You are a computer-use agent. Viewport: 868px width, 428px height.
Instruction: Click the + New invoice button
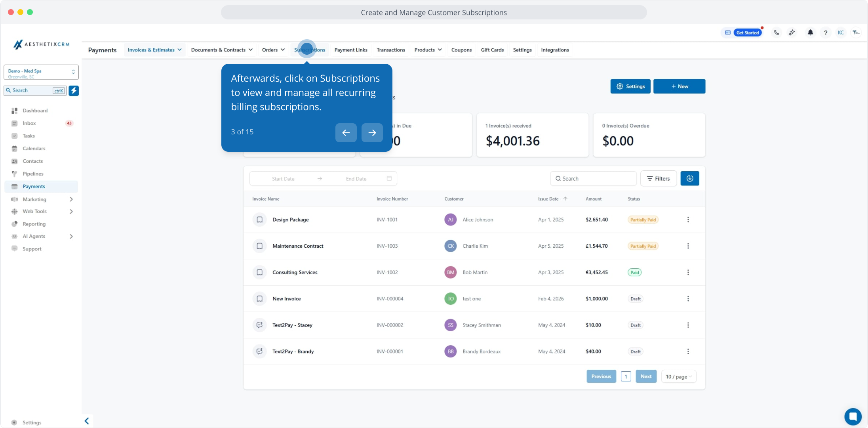coord(679,86)
